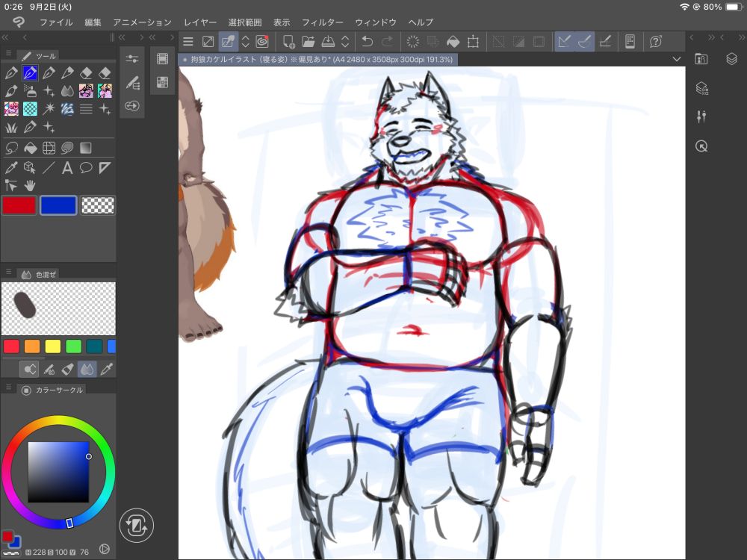The image size is (747, 560).
Task: Select the speech balloon tool
Action: (86, 167)
